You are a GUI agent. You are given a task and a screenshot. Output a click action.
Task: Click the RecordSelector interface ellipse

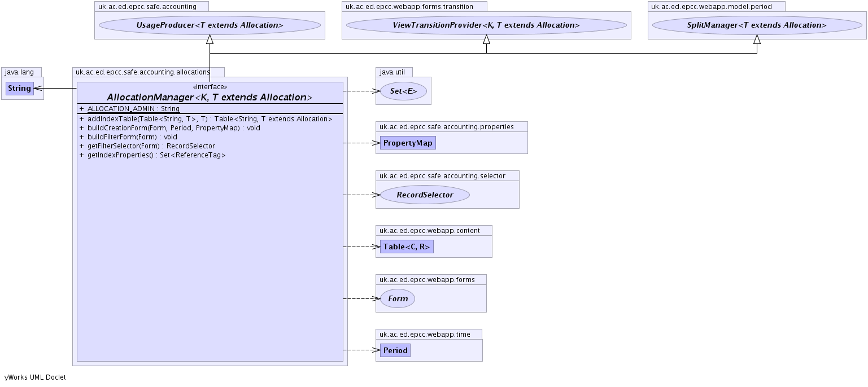pos(425,195)
